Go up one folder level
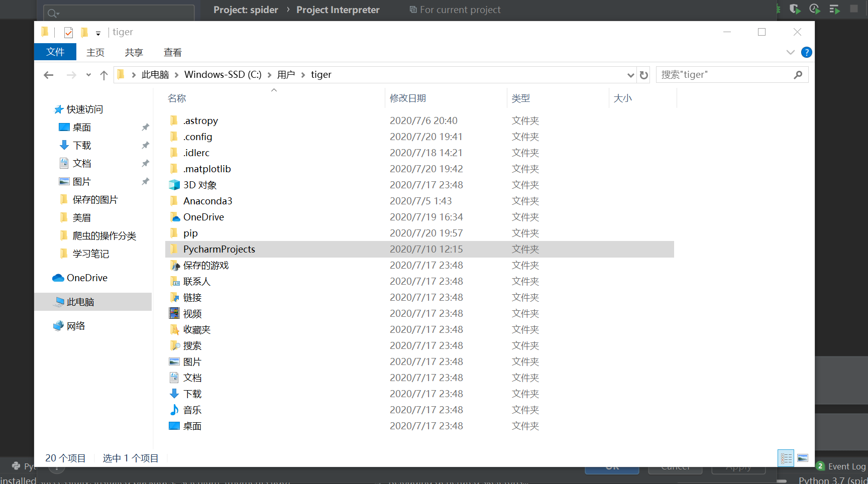This screenshot has width=868, height=484. pos(104,75)
